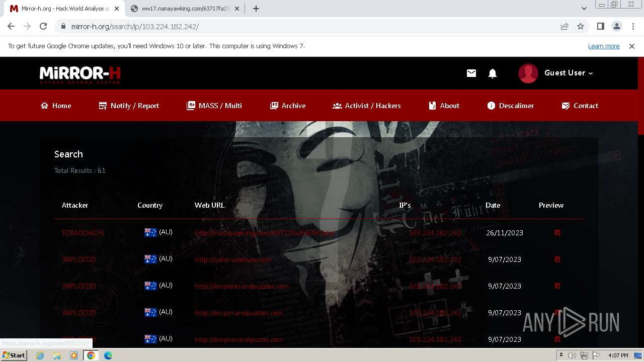This screenshot has width=644, height=362.
Task: Expand the tab search dropdown arrow
Action: coord(584,9)
